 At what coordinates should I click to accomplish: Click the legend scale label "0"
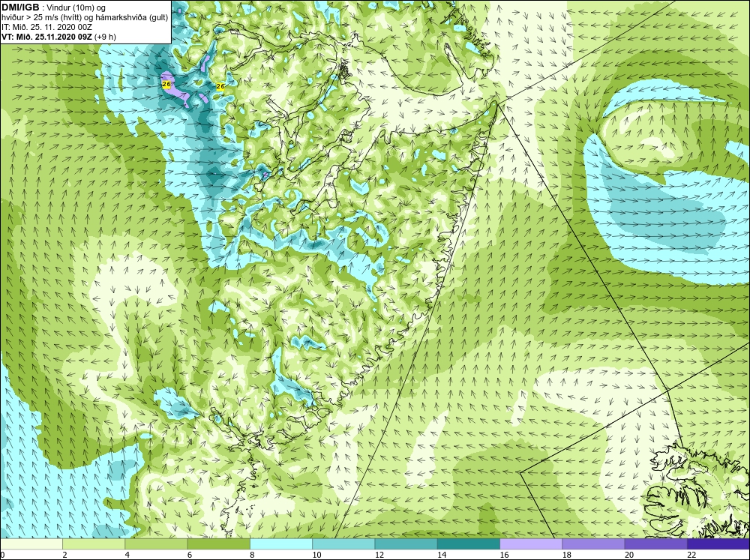[2, 555]
